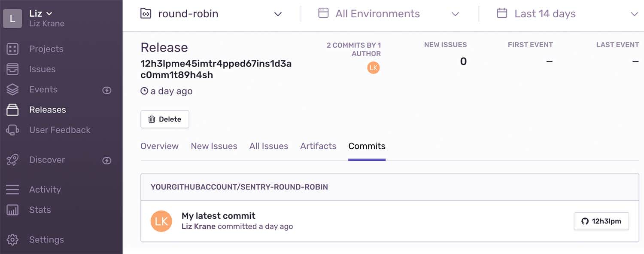
Task: Open Settings gear icon
Action: pyautogui.click(x=12, y=240)
